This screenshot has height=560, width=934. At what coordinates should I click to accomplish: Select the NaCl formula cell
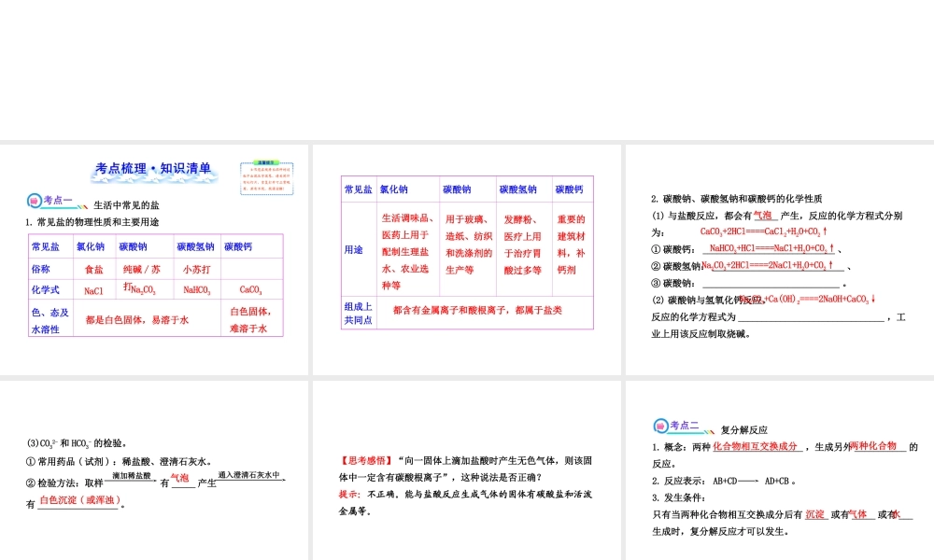pos(93,290)
